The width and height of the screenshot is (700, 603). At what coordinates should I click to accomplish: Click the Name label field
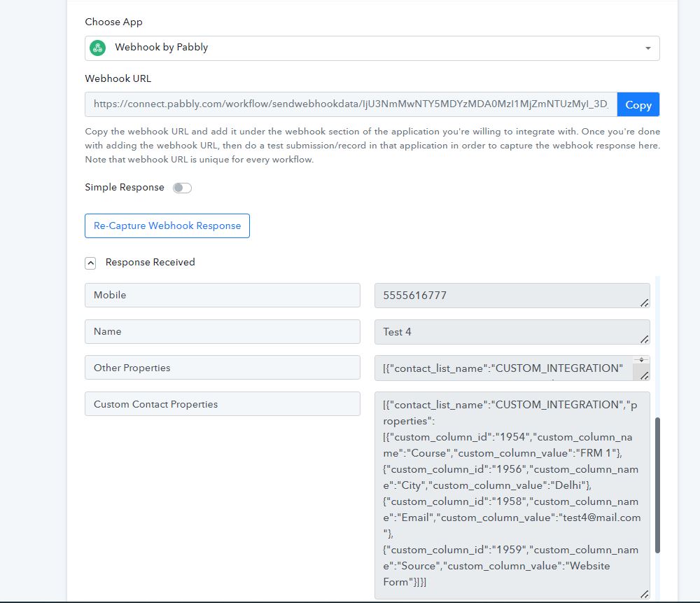point(223,331)
